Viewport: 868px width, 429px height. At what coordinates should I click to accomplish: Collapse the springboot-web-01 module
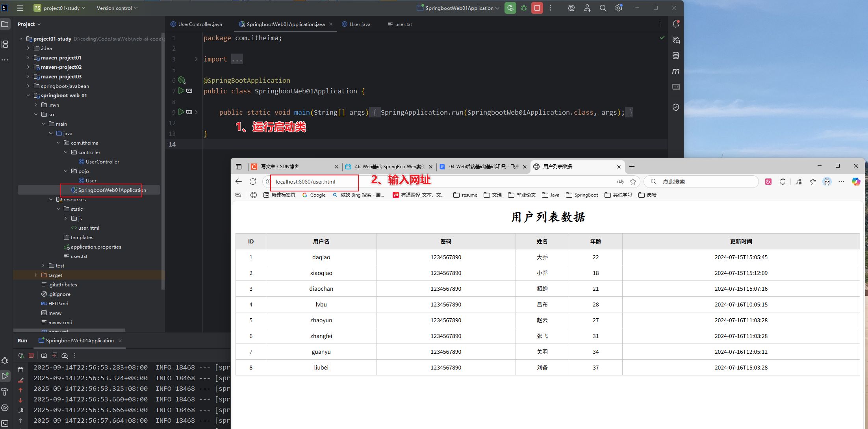[x=28, y=95]
